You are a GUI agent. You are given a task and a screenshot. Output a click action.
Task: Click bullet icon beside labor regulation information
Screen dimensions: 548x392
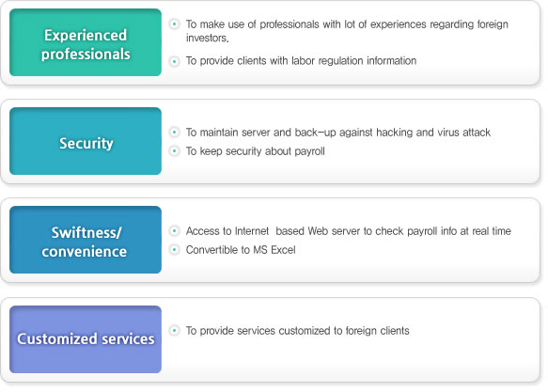coord(174,61)
